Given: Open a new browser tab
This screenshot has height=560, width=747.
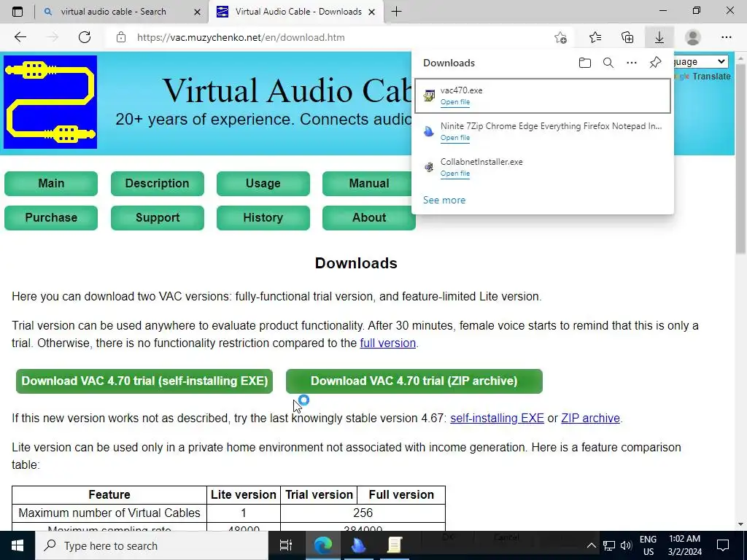Looking at the screenshot, I should pos(396,12).
